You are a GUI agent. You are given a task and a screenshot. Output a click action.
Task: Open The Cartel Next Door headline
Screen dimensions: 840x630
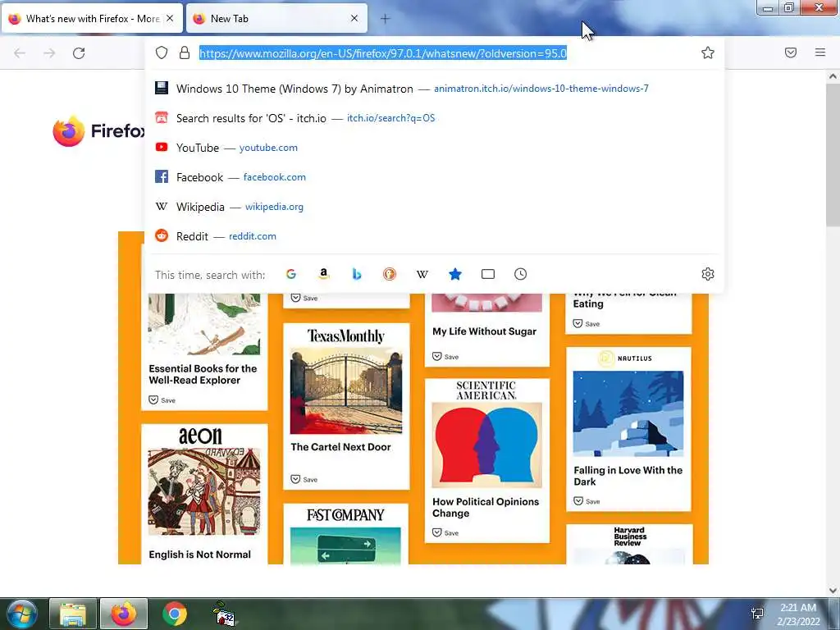point(340,447)
